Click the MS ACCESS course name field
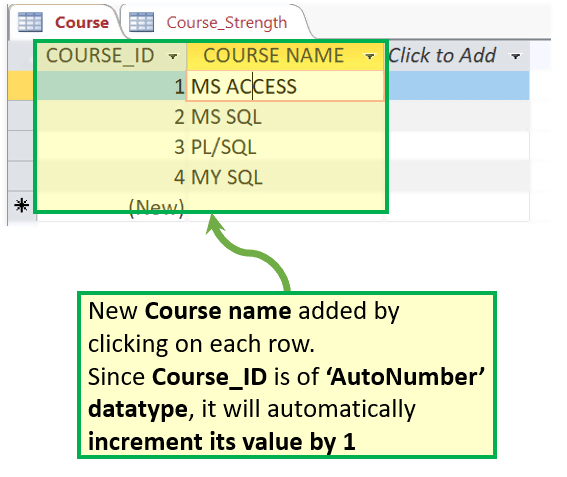The width and height of the screenshot is (567, 477). point(285,86)
